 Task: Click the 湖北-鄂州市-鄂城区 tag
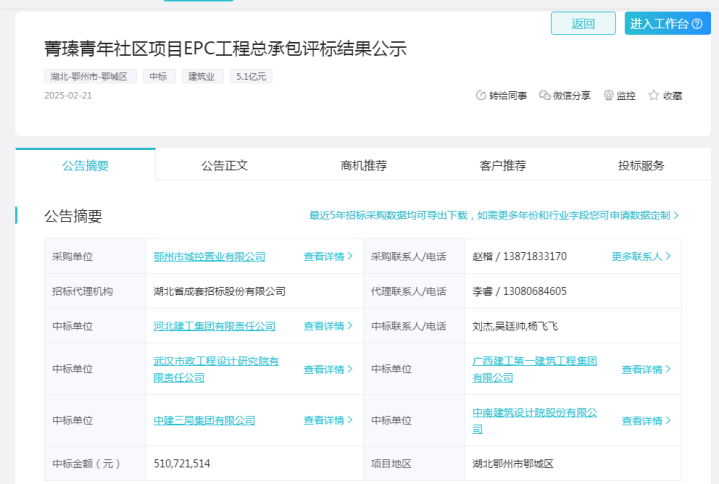point(90,76)
